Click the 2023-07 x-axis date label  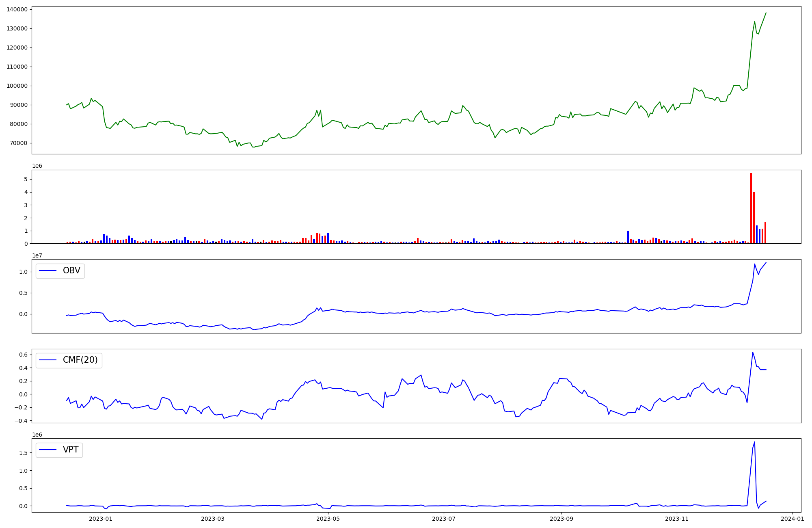pyautogui.click(x=443, y=519)
